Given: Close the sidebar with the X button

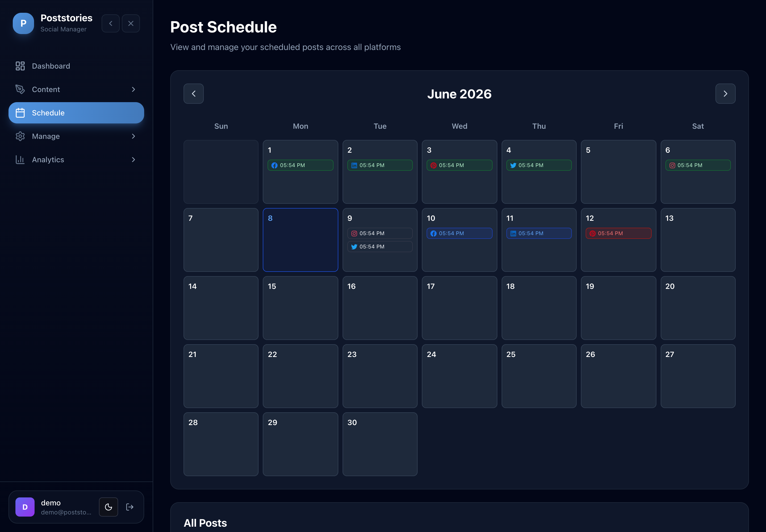Looking at the screenshot, I should click(131, 23).
